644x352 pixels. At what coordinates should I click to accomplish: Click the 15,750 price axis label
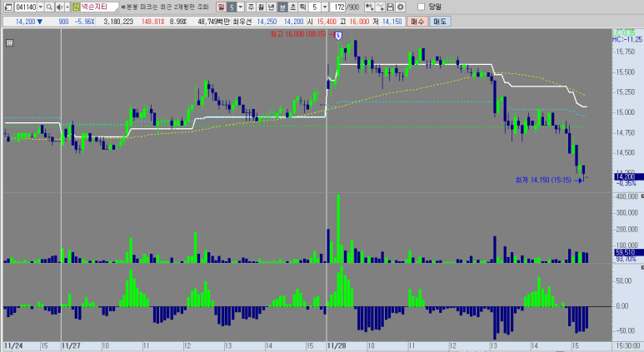point(625,52)
